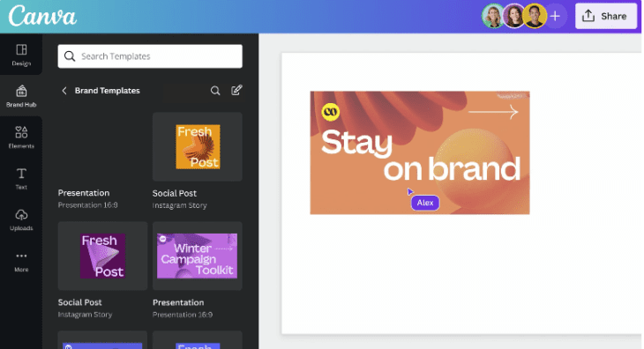Open the Elements panel
644x349 pixels.
point(21,137)
